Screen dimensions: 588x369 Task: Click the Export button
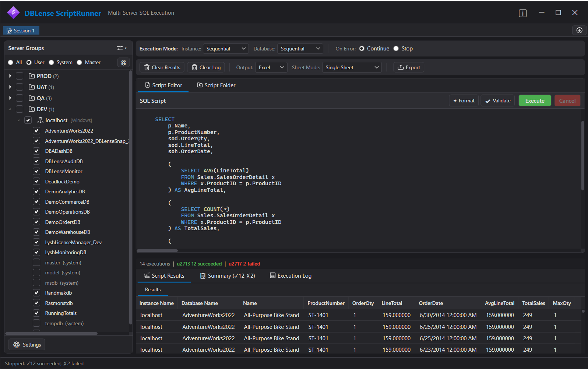(409, 67)
